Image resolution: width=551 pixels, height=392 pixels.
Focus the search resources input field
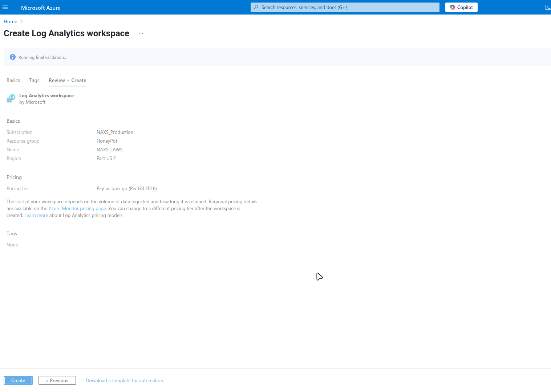345,7
